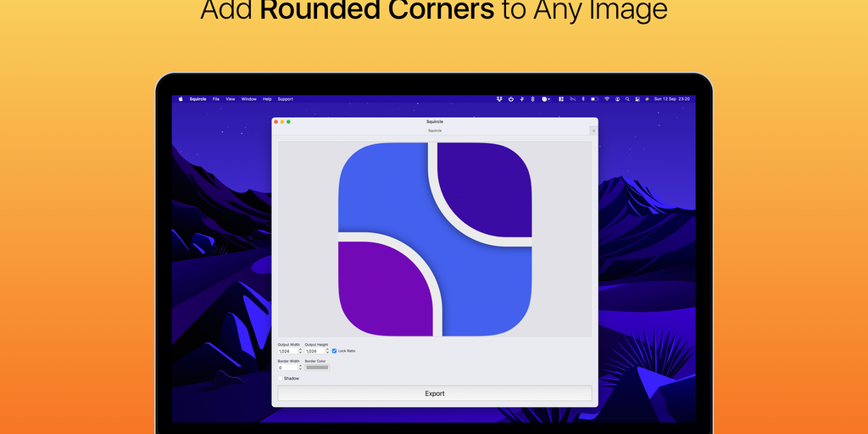This screenshot has width=868, height=434.
Task: Open the Squircle app menu
Action: coord(198,99)
